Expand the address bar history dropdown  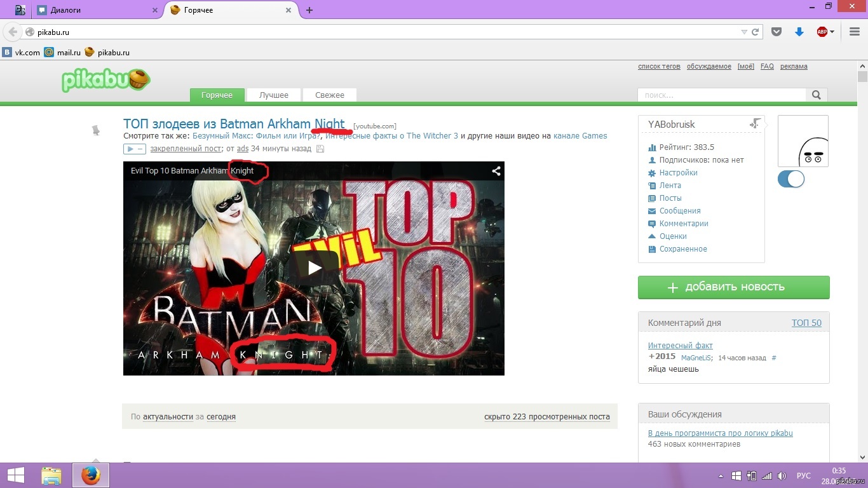point(744,32)
